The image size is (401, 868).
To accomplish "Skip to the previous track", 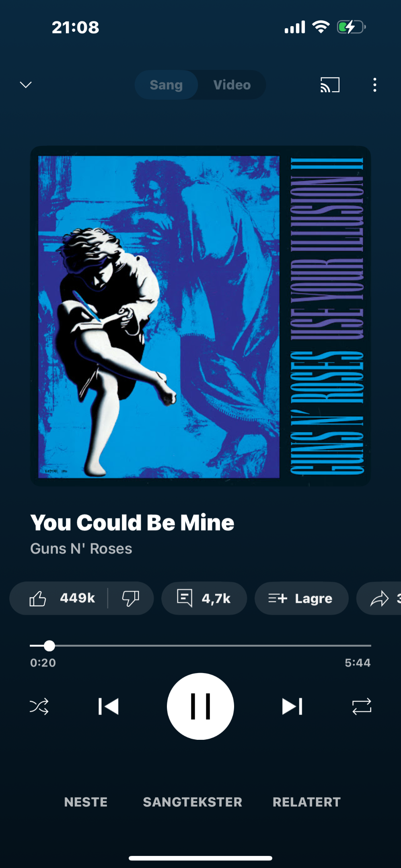I will pos(108,706).
